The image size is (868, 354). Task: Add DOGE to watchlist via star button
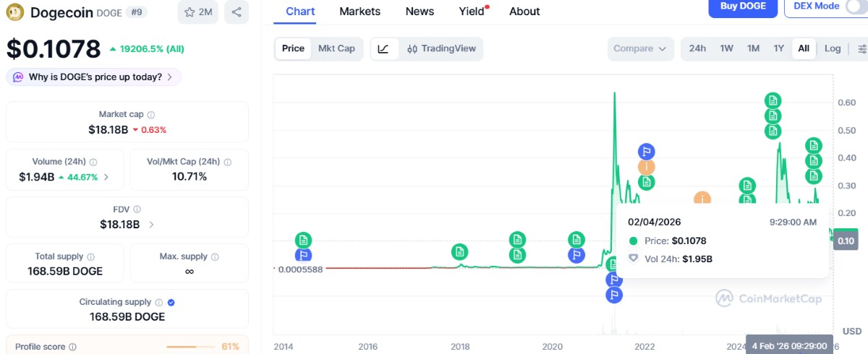click(x=197, y=12)
